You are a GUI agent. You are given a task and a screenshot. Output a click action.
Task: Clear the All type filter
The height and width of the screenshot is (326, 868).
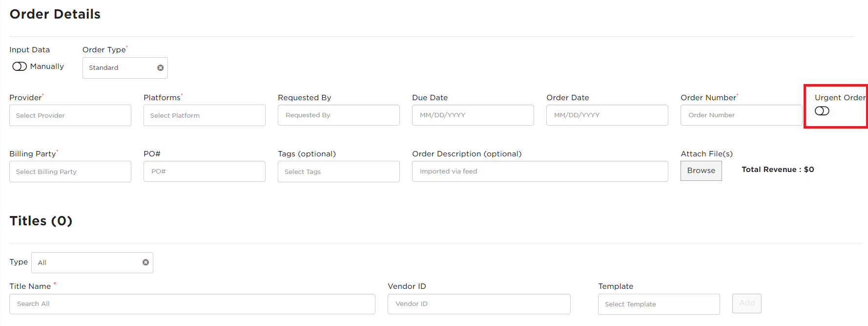click(x=145, y=262)
